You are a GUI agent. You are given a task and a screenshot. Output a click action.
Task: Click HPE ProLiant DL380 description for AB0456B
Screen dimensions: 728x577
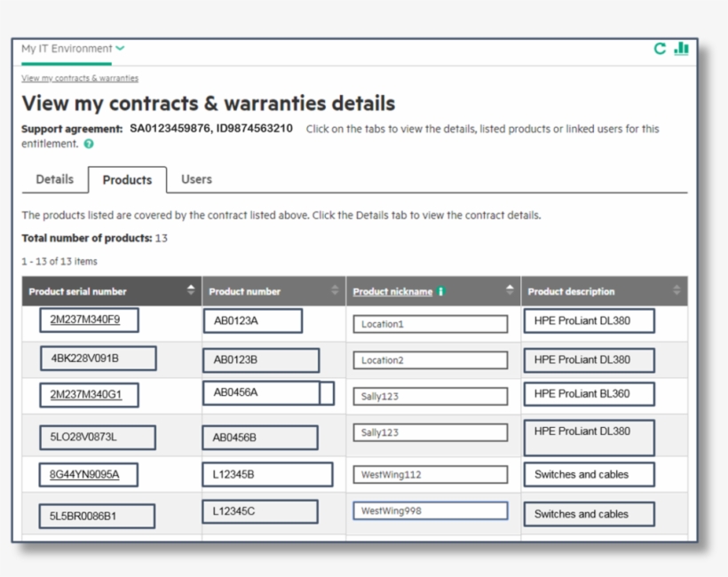coord(590,438)
